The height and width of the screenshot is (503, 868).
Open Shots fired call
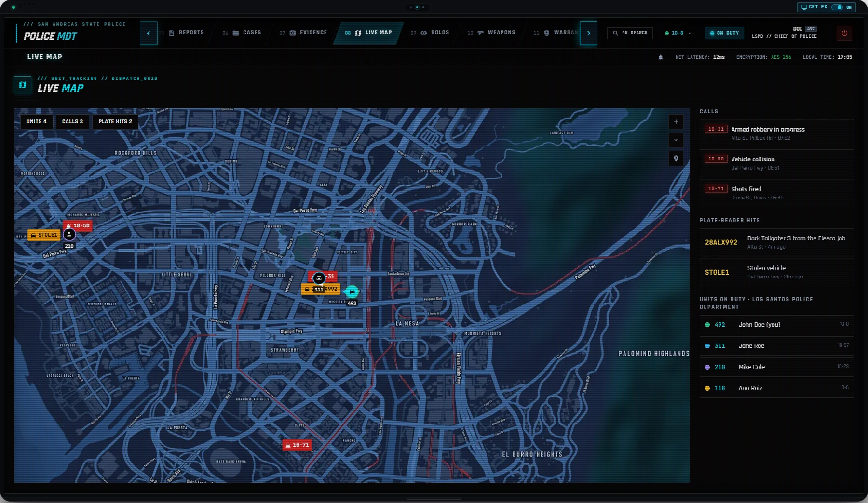click(x=776, y=193)
